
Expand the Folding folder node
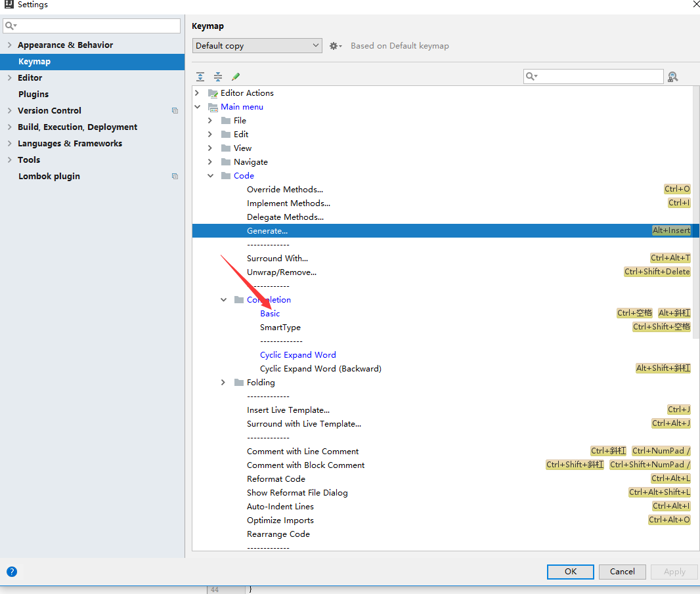223,383
